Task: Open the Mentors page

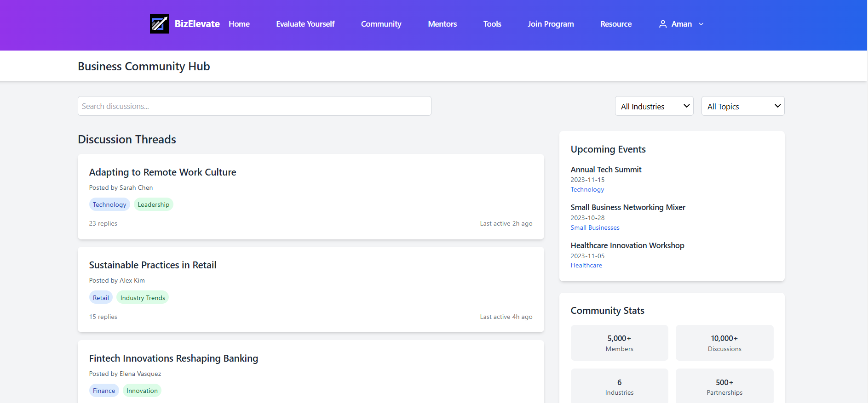Action: pos(443,24)
